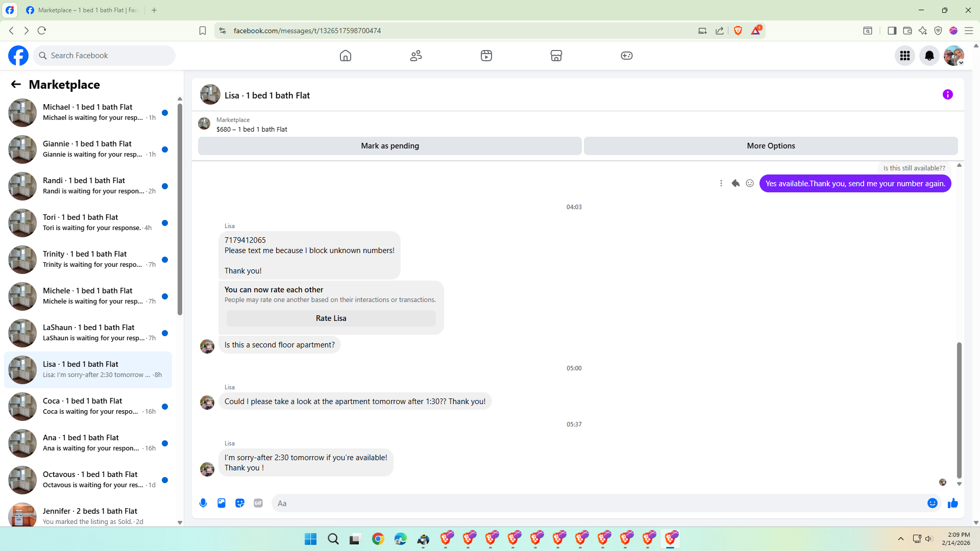Send a thumbs-up like
The width and height of the screenshot is (980, 551).
pyautogui.click(x=952, y=504)
